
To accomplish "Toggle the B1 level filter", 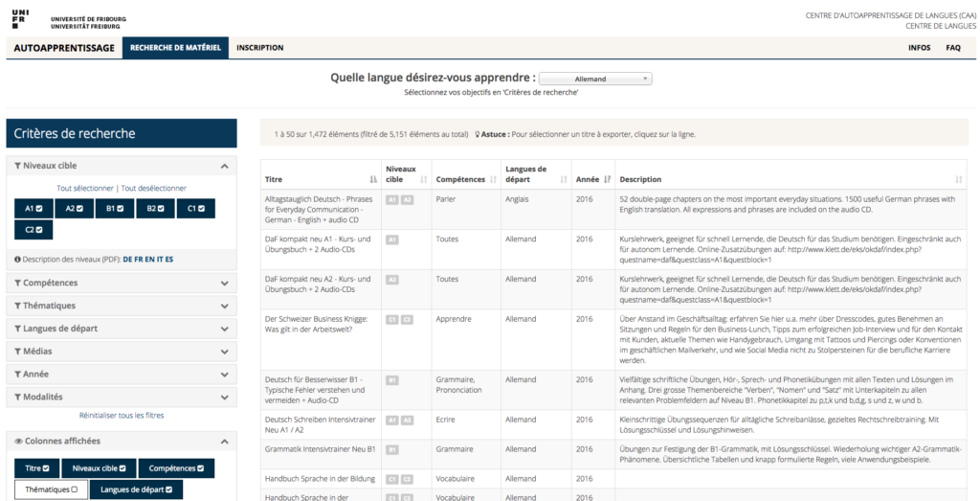I will click(x=115, y=209).
